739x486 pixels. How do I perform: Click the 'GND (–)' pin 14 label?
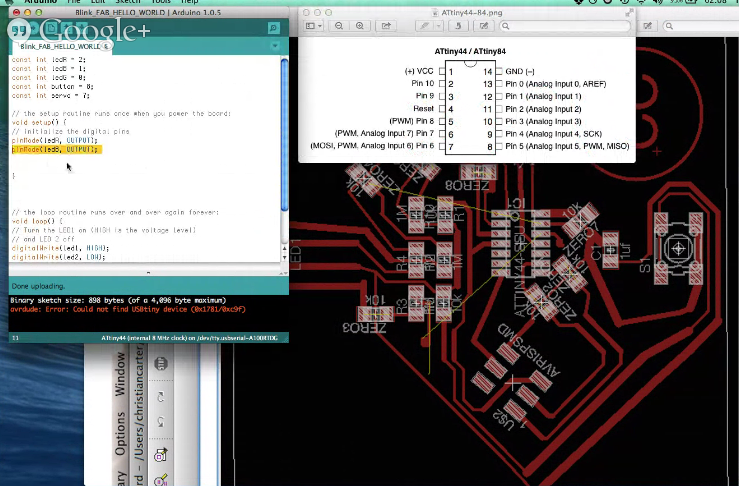(520, 71)
